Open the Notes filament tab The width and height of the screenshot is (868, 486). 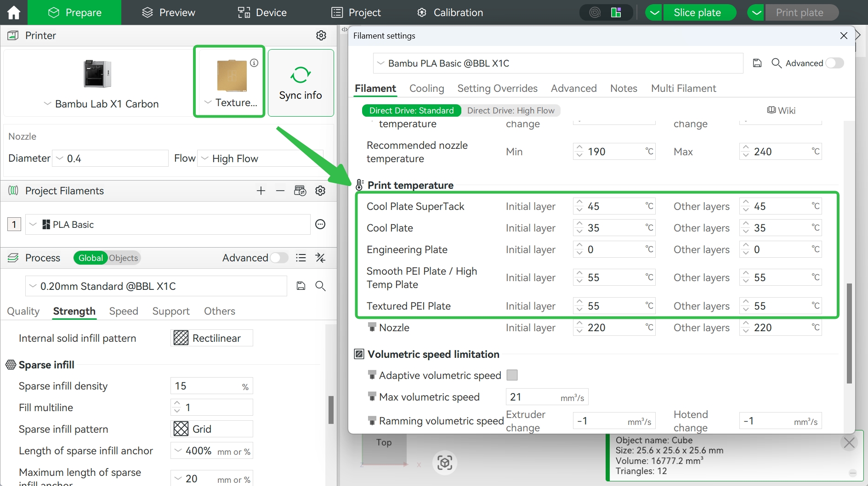tap(624, 88)
